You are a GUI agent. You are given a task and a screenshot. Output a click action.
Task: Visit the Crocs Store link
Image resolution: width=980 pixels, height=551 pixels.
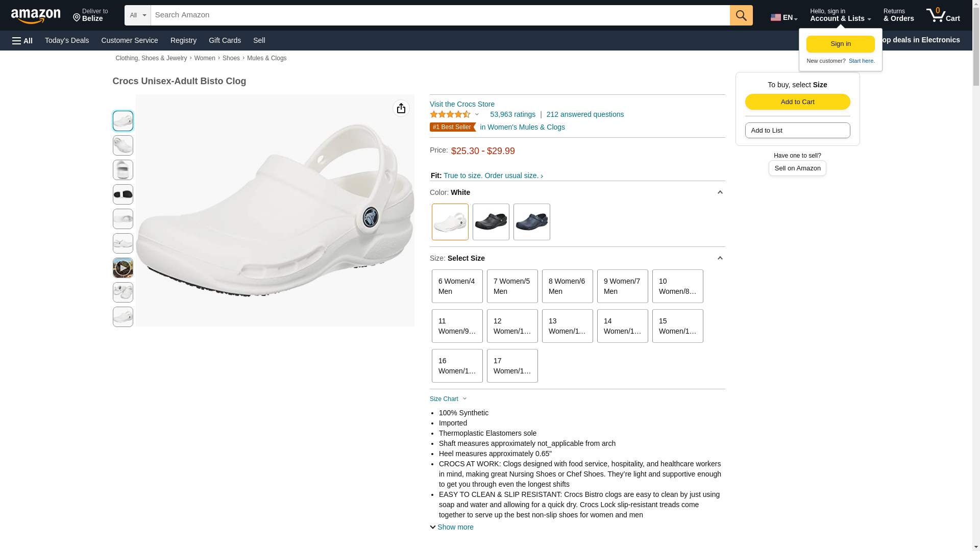[x=462, y=104]
